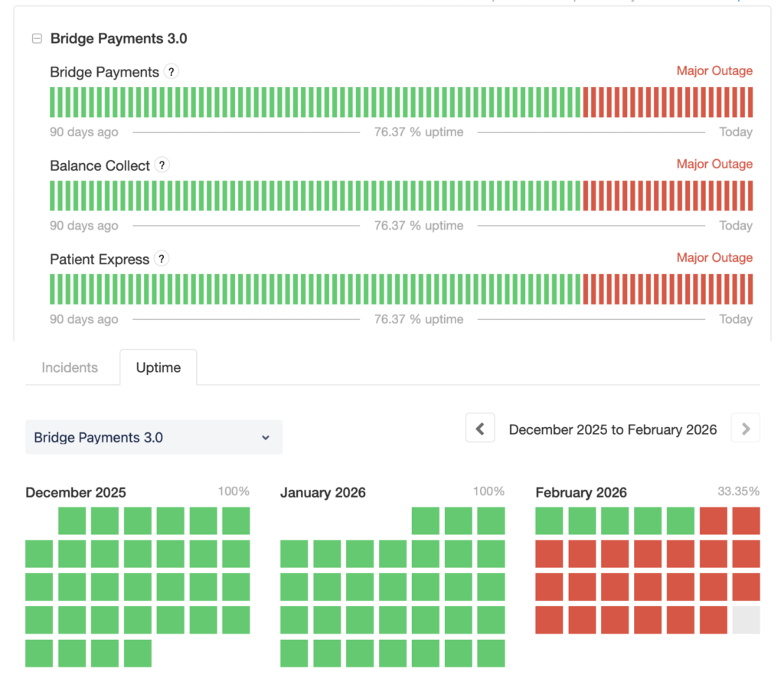
Task: Click rightmost red bar in Balance Collect timeline
Action: [750, 196]
